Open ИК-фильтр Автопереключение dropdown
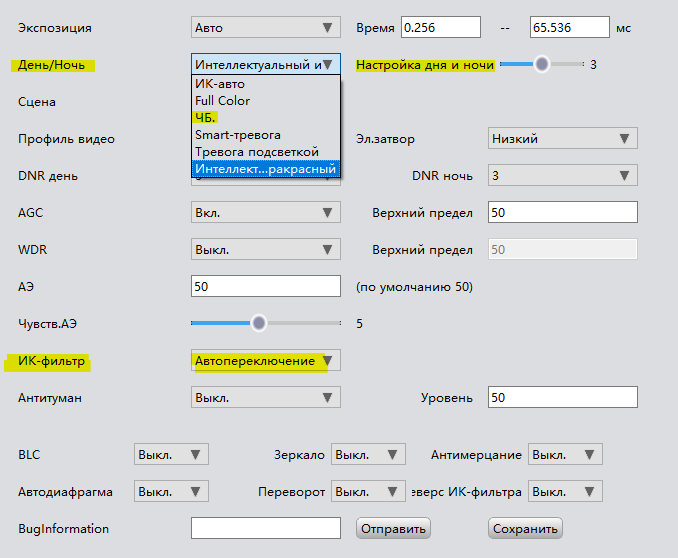Image resolution: width=678 pixels, height=558 pixels. (x=265, y=360)
